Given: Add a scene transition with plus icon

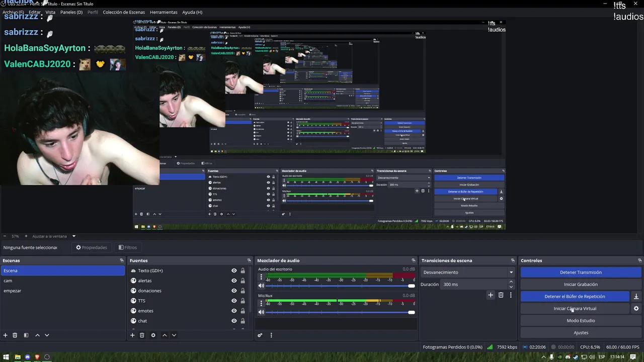Looking at the screenshot, I should coord(491,295).
